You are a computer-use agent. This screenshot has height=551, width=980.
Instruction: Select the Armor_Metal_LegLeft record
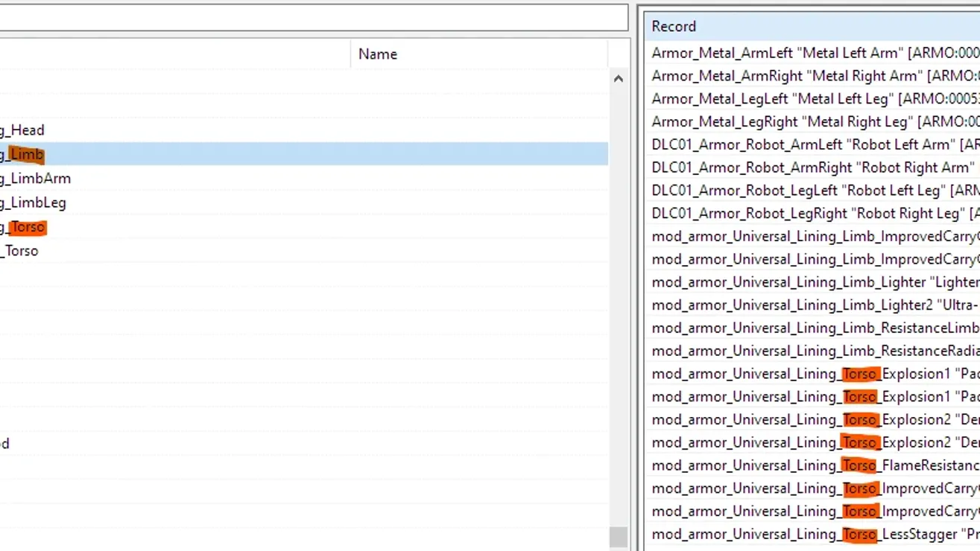812,99
